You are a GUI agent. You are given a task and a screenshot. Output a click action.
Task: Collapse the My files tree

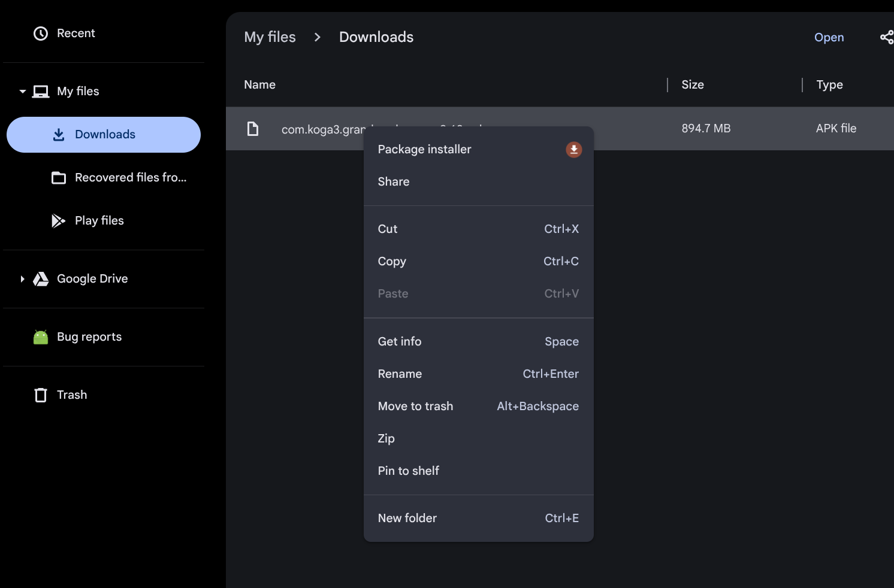click(23, 92)
